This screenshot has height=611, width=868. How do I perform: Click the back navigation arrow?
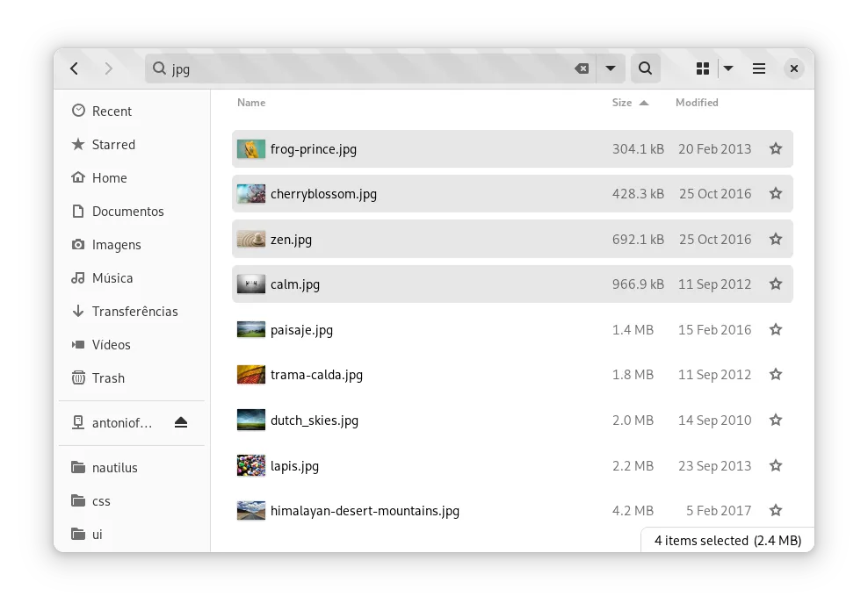[75, 68]
